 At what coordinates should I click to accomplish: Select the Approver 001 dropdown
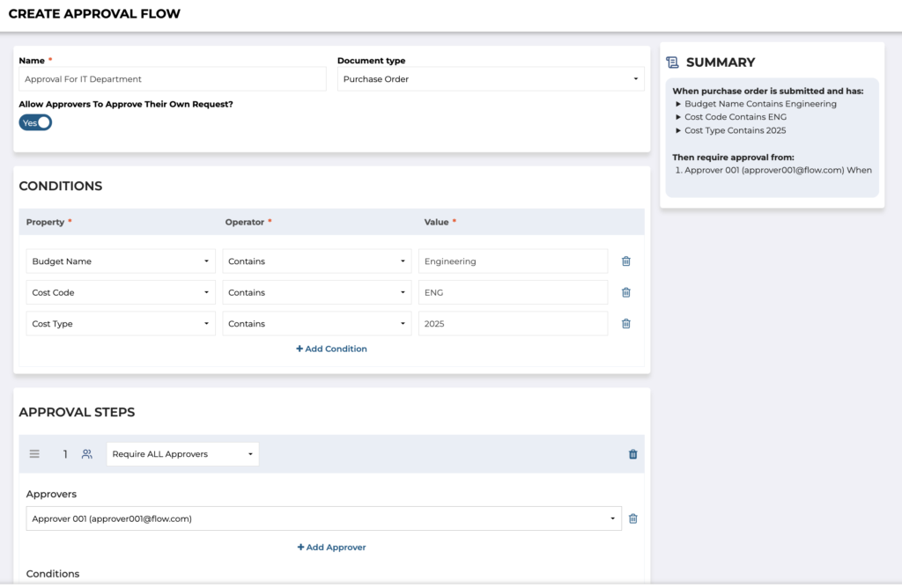323,518
